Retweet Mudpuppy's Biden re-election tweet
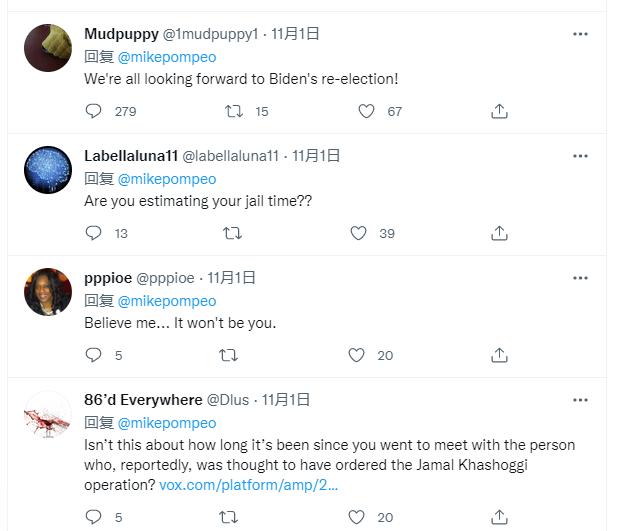This screenshot has height=531, width=624. 231,111
